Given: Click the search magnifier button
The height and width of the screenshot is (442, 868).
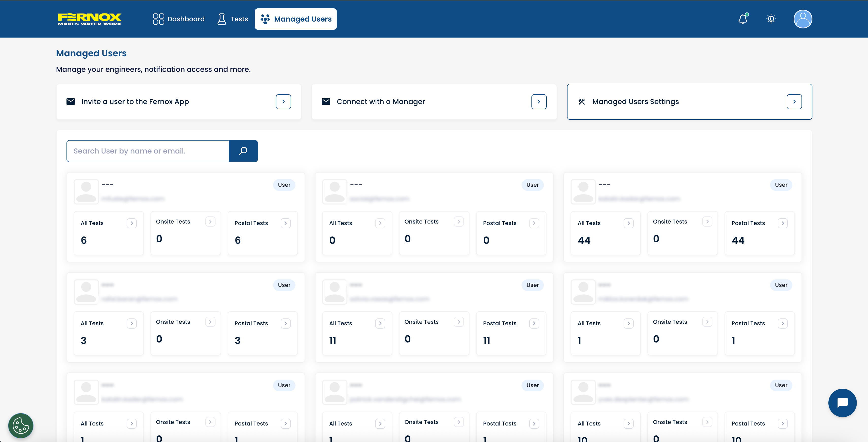Looking at the screenshot, I should point(243,151).
